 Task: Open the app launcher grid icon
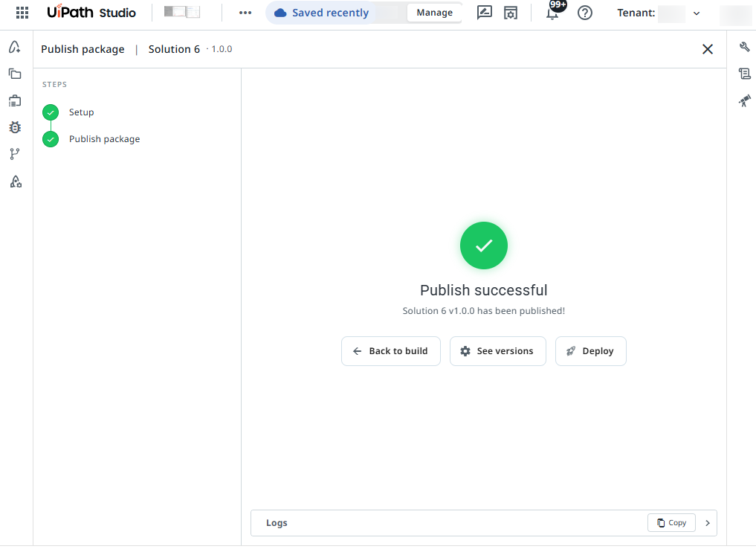22,13
